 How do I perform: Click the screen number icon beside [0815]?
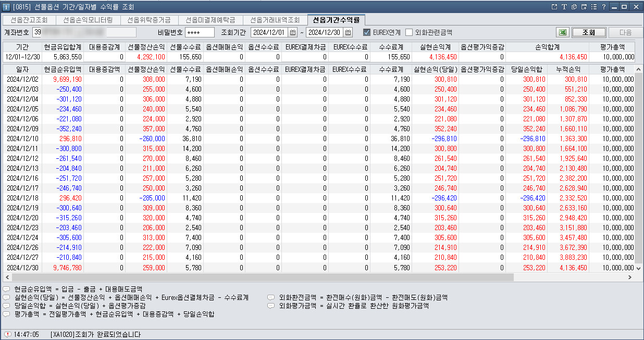(6, 7)
